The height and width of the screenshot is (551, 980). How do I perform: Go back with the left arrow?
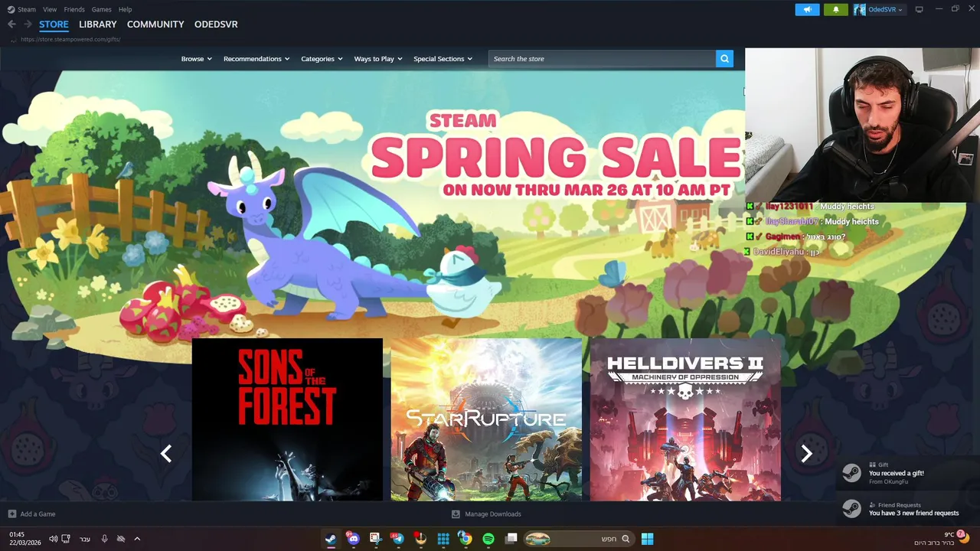pos(11,24)
